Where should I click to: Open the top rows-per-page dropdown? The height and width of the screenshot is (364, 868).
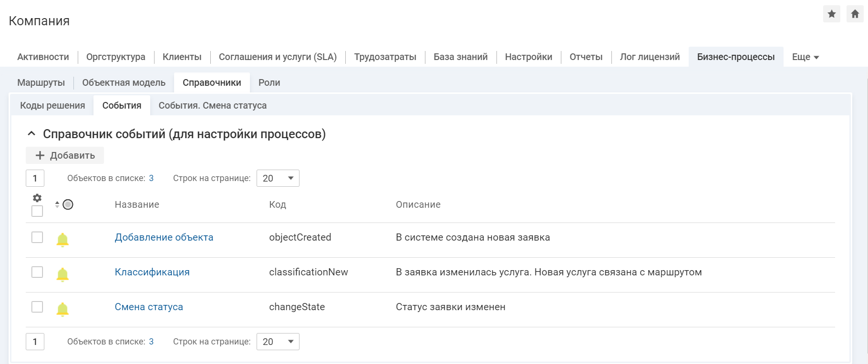(278, 178)
